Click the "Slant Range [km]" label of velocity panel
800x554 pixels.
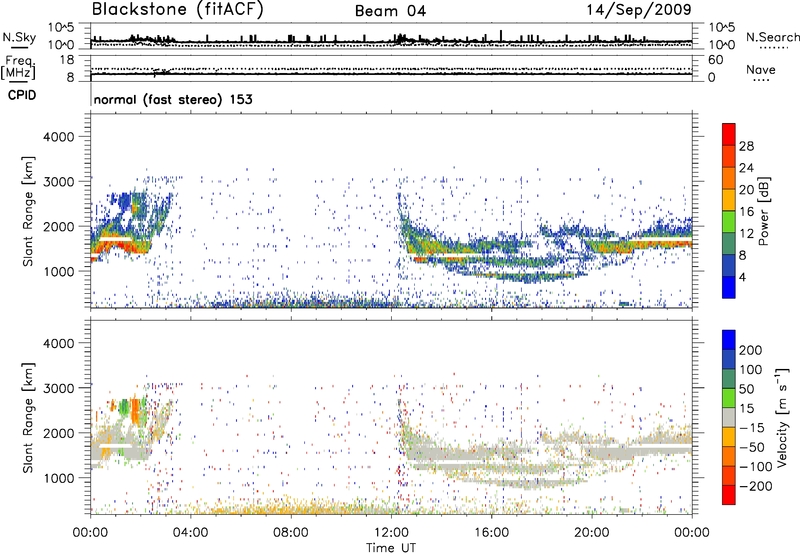28,418
